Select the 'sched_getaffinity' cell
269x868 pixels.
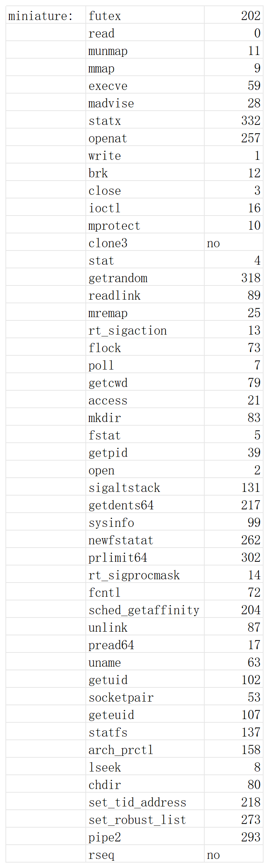(144, 610)
